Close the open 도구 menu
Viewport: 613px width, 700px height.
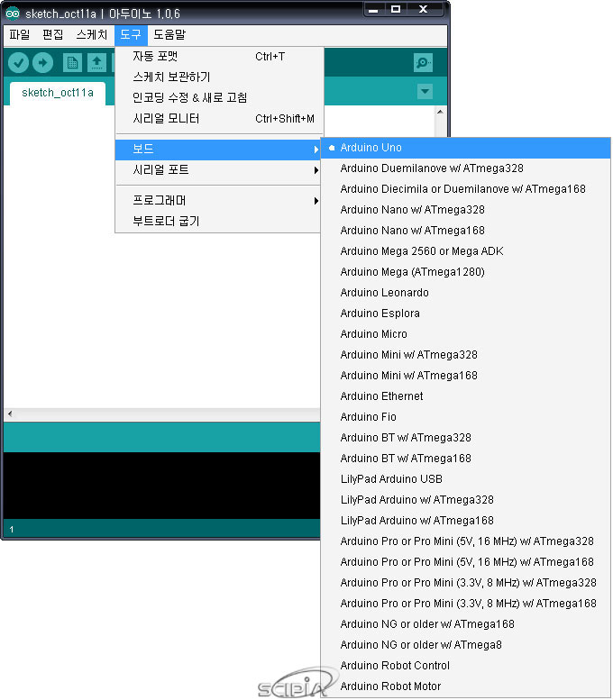(131, 35)
